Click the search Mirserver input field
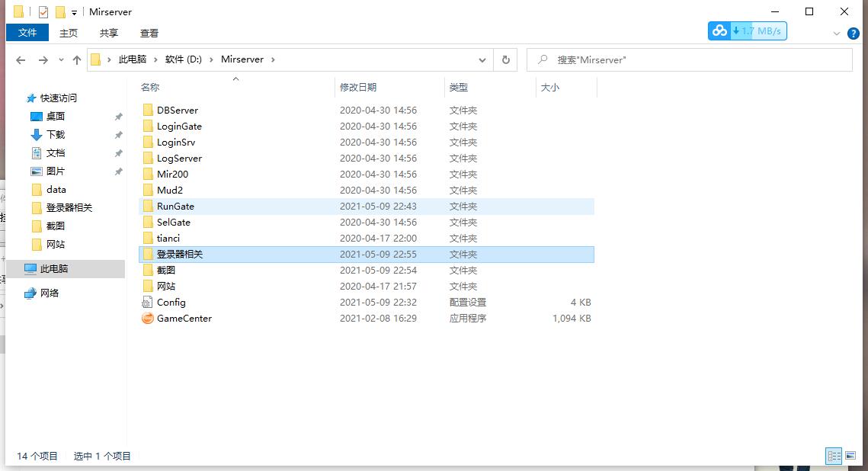Viewport: 868px width, 471px height. tap(689, 59)
